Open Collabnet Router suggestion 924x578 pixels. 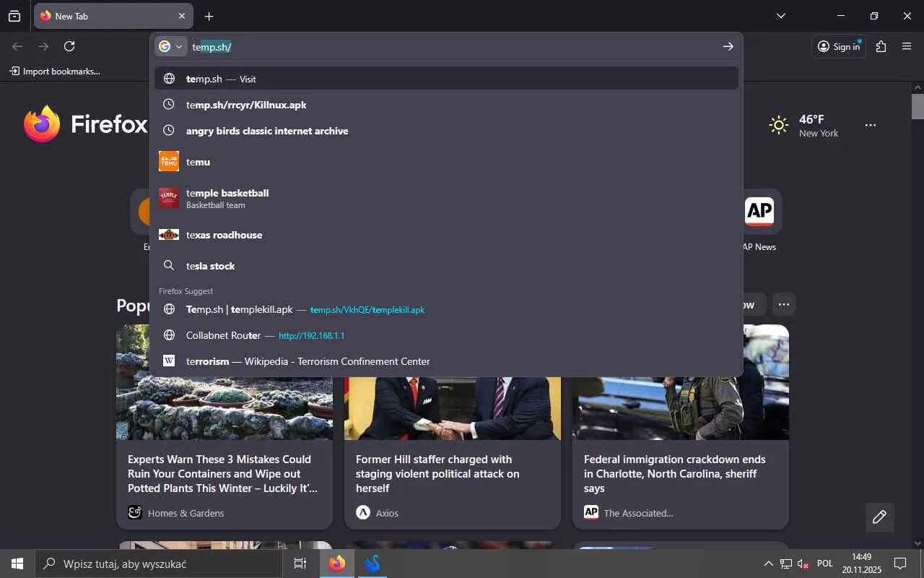[x=446, y=335]
